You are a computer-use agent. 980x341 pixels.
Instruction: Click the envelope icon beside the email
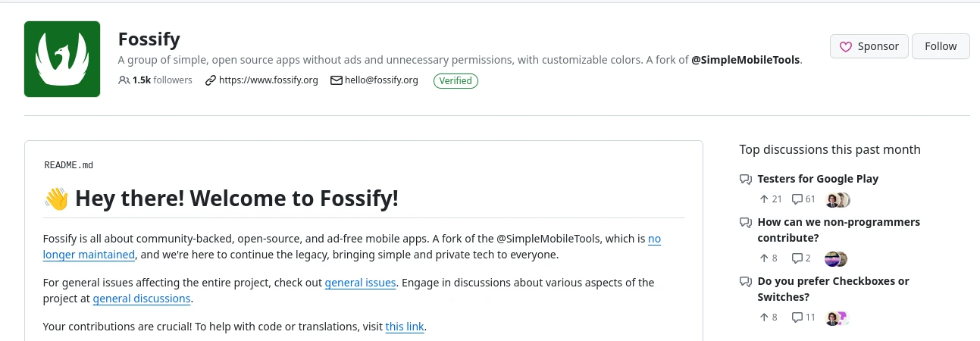pyautogui.click(x=337, y=80)
